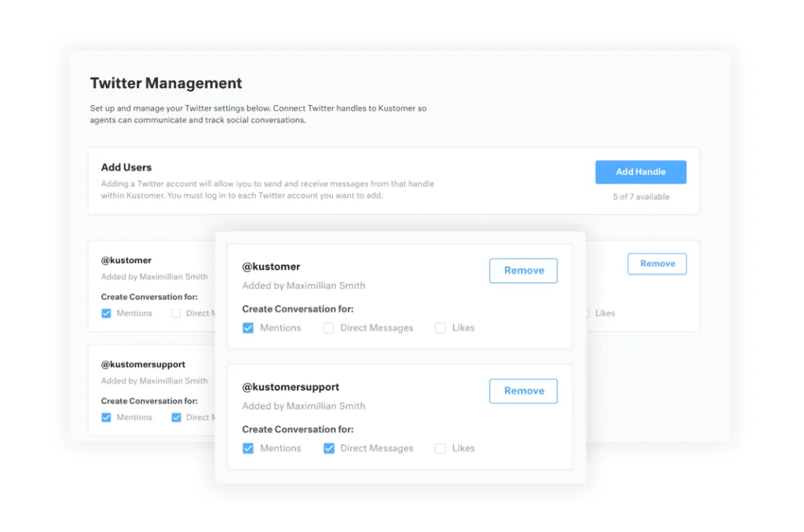This screenshot has width=804, height=532.
Task: Tick the unchecked Direct checkbox in the background @kustomer row
Action: click(176, 313)
